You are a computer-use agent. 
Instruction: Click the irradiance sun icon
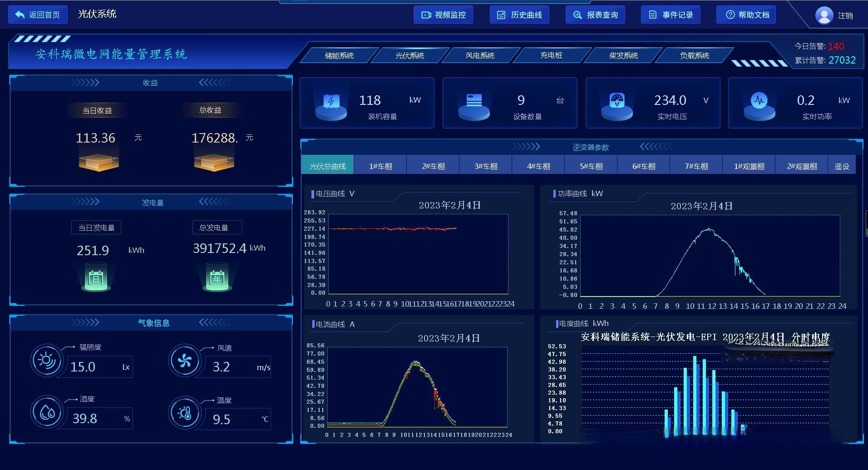(x=46, y=361)
